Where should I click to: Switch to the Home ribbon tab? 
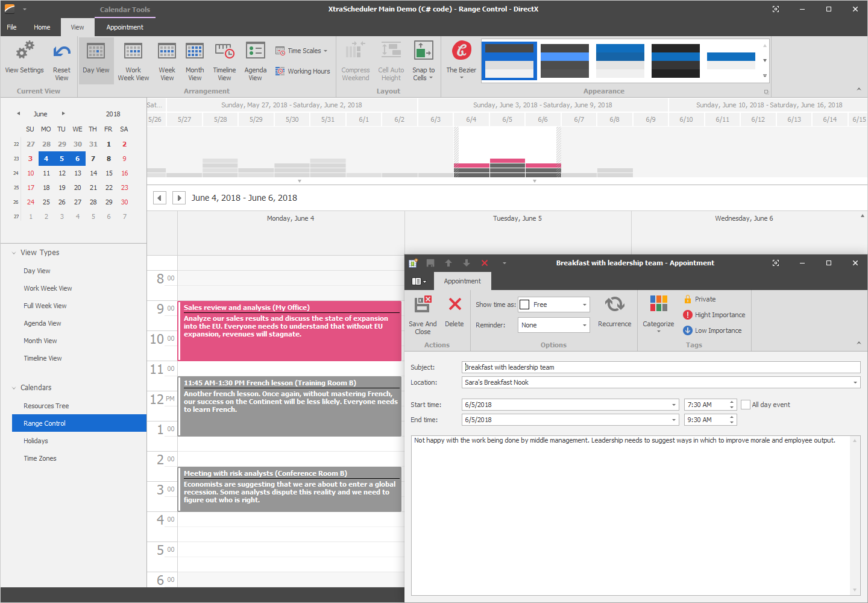42,27
